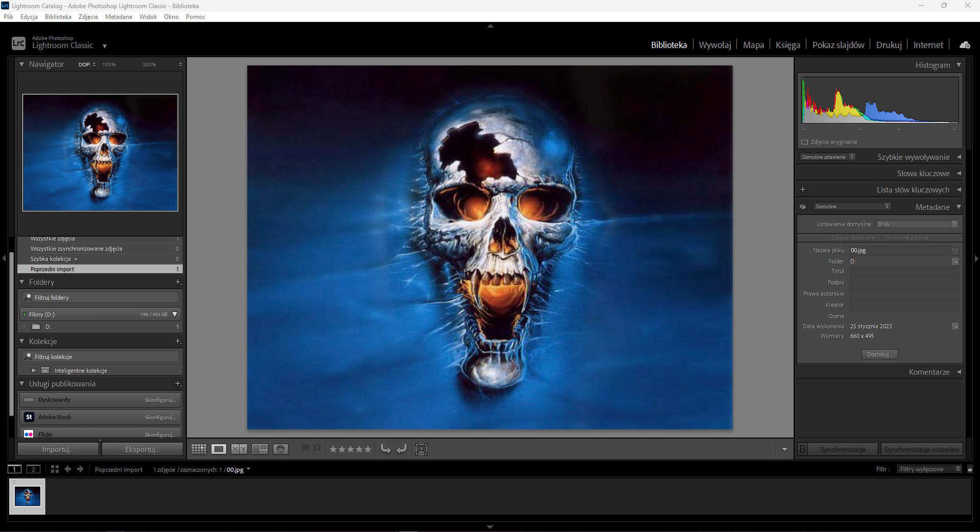Collapse the Nawigator panel
This screenshot has width=980, height=532.
[22, 64]
